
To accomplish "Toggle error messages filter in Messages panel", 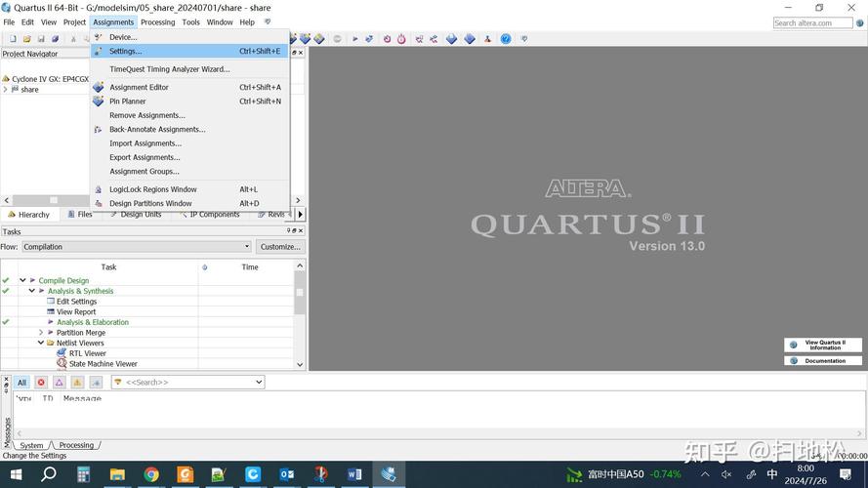I will (x=41, y=383).
